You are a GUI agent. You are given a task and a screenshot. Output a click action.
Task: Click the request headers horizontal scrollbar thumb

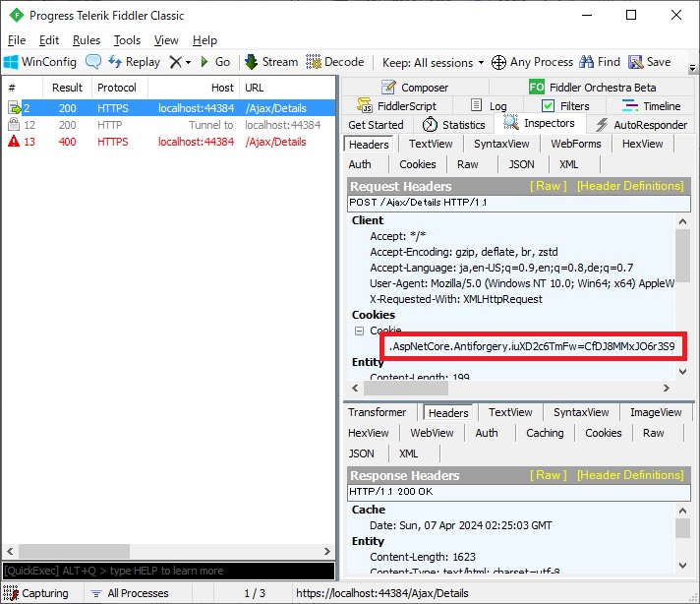pyautogui.click(x=405, y=389)
